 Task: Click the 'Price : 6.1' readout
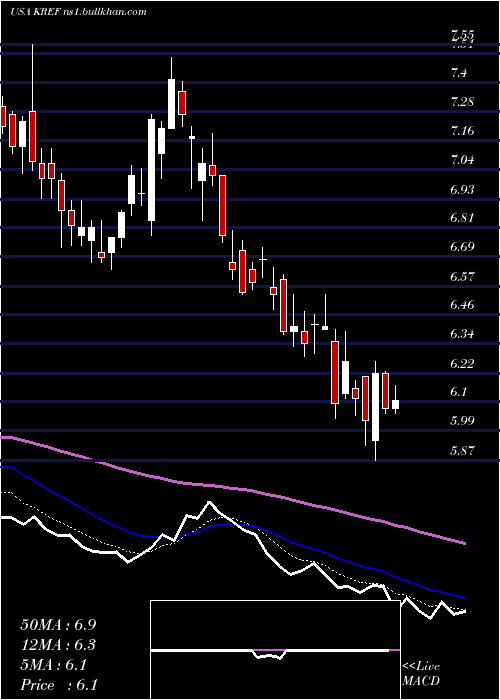(59, 685)
